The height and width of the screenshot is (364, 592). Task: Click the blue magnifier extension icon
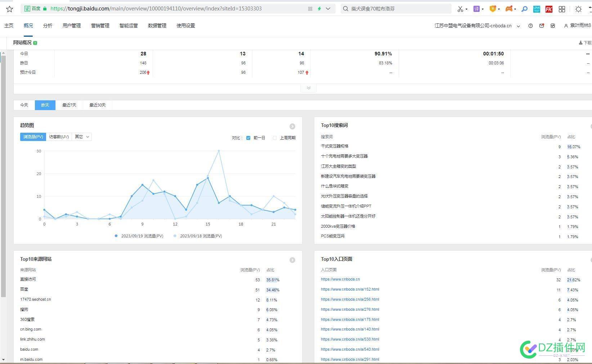pyautogui.click(x=525, y=9)
